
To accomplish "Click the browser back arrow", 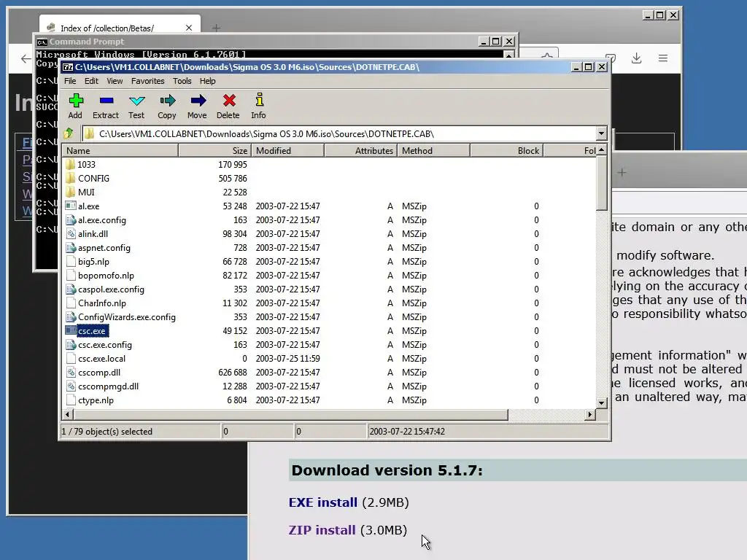I will pos(26,59).
